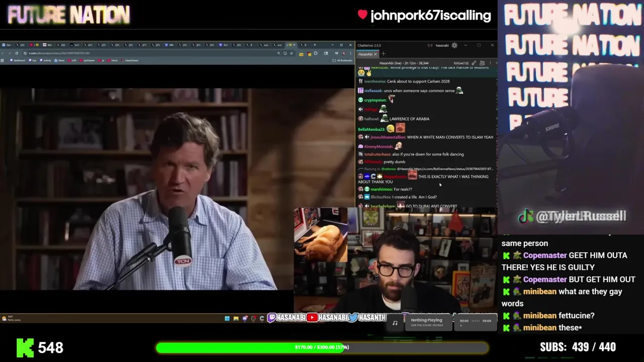The width and height of the screenshot is (644, 362).
Task: Open the All Bookmarks folder
Action: (x=342, y=60)
